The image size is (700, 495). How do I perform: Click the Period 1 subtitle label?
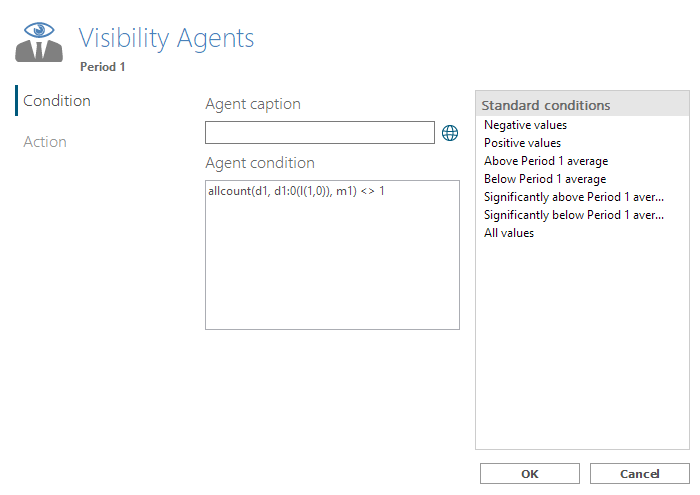(x=103, y=67)
